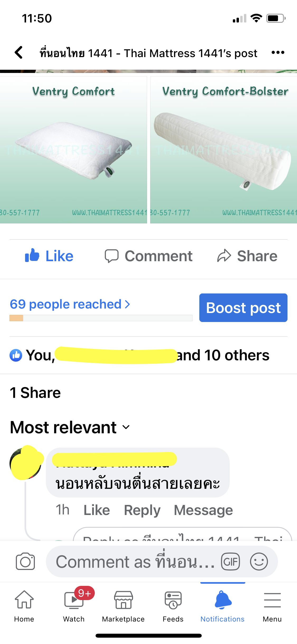Tap the Comment speech bubble button
Screen dimensions: 297x644
coord(148,256)
